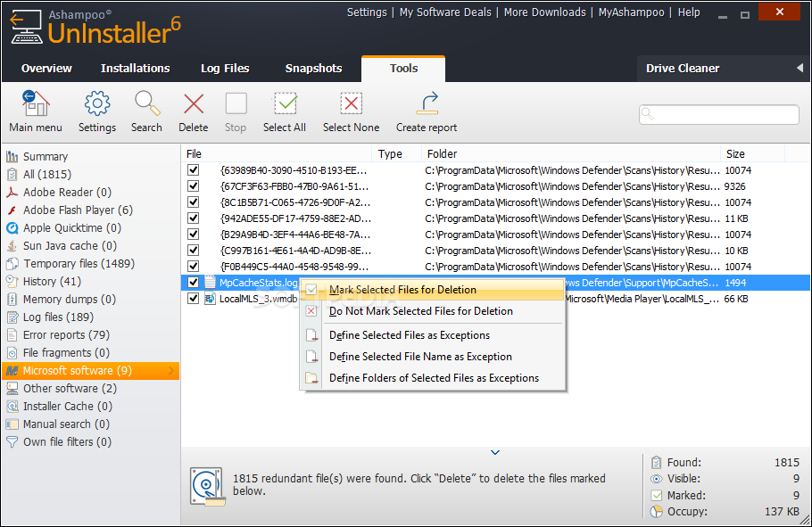The width and height of the screenshot is (812, 527).
Task: Select the Other software (2) icon
Action: point(12,388)
